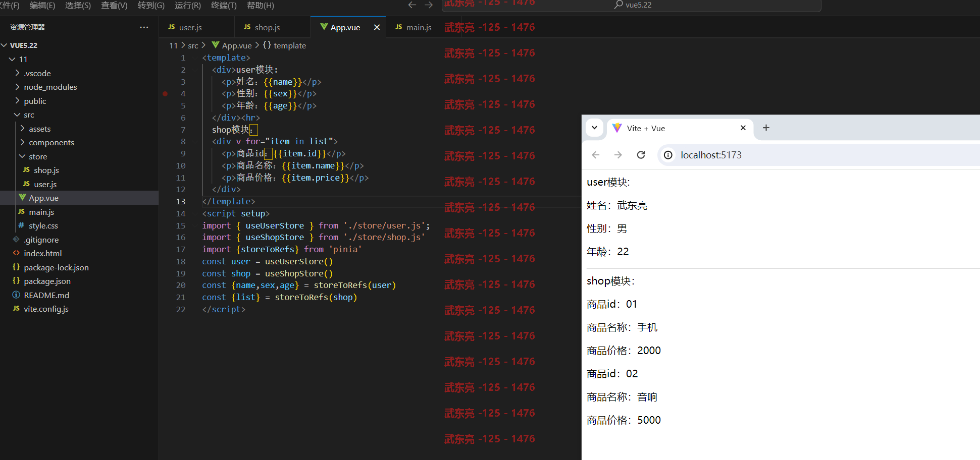This screenshot has height=460, width=980.
Task: Click the vue5.22 search box
Action: (631, 5)
